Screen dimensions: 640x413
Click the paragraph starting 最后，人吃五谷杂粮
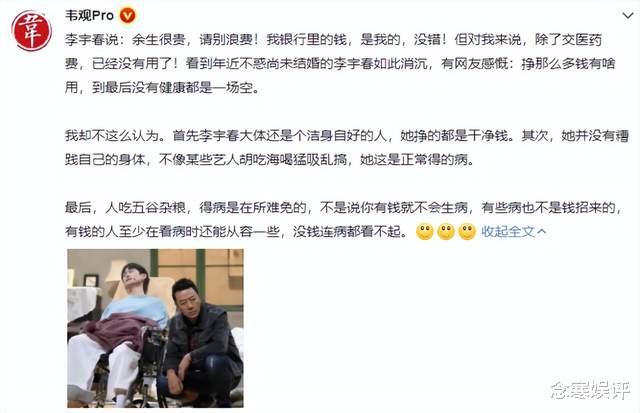tap(344, 220)
